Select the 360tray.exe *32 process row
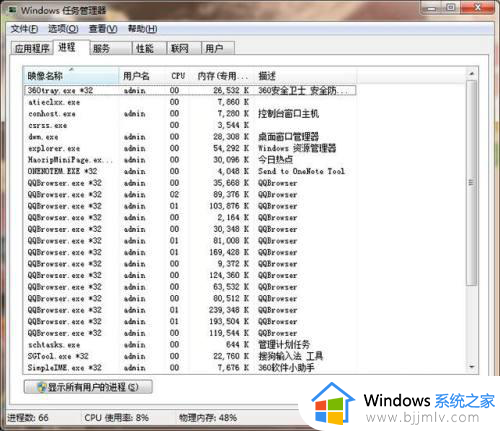The width and height of the screenshot is (500, 431). click(190, 90)
